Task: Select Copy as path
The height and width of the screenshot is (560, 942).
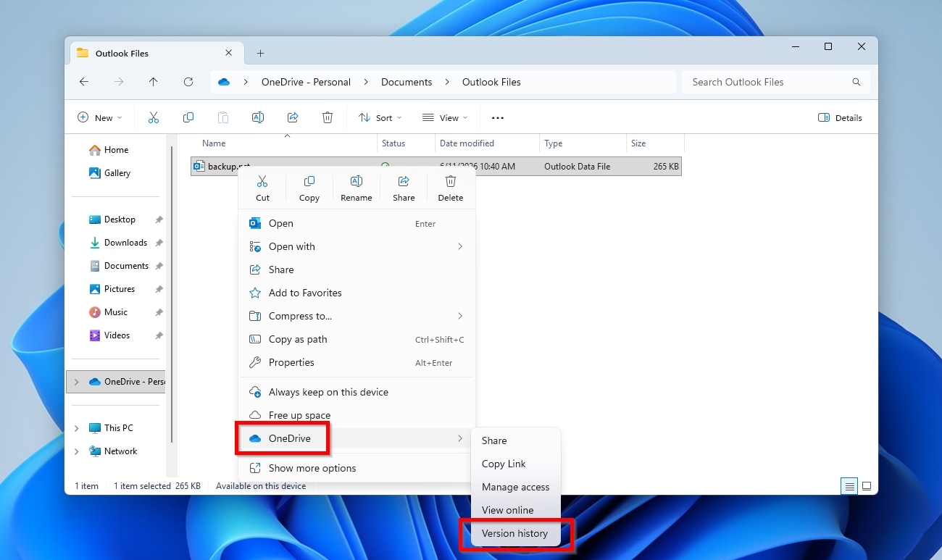Action: pos(357,339)
